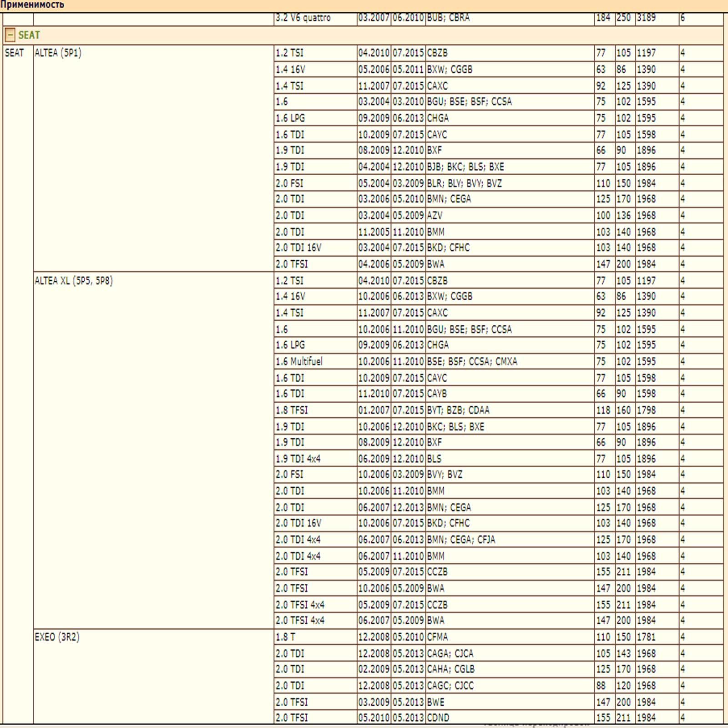Click engine codes BMN; CEGA; CFJA cell
Screen dimensions: 728x728
461,540
